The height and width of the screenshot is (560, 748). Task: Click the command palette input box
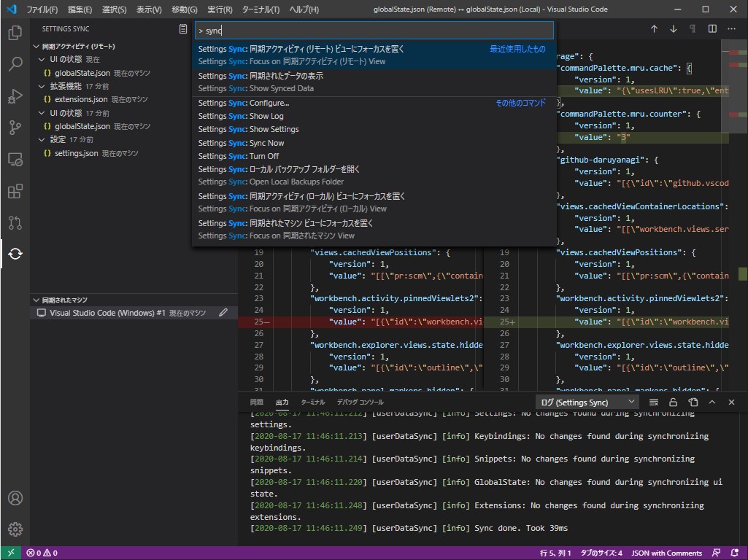coord(374,31)
